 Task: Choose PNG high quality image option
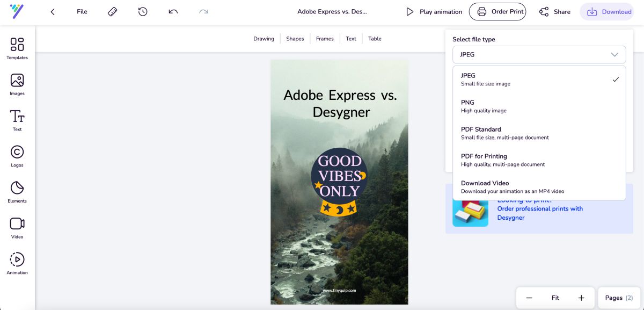(x=539, y=106)
